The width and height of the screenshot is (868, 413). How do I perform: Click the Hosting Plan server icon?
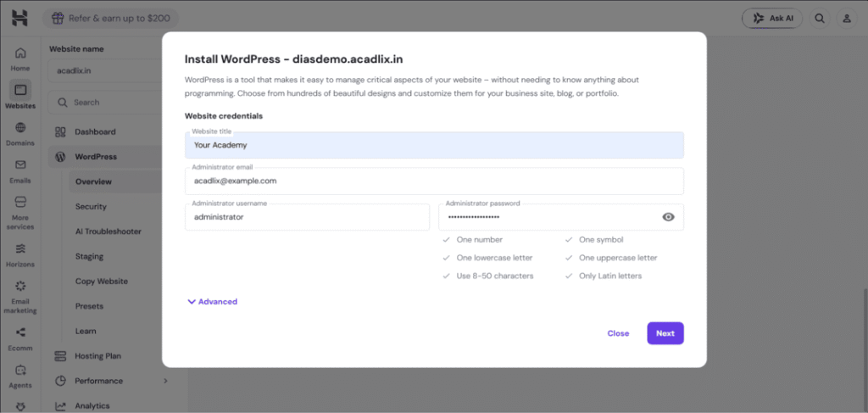point(60,356)
